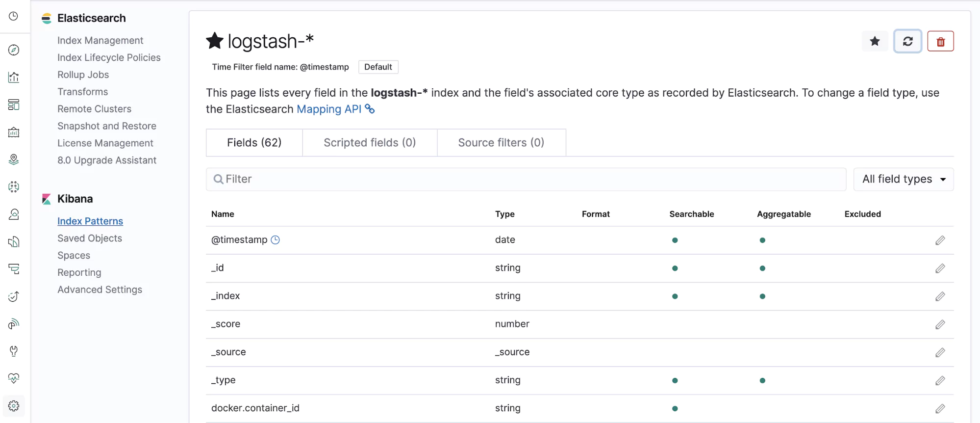Image resolution: width=980 pixels, height=423 pixels.
Task: Open All field types dropdown
Action: coord(904,179)
